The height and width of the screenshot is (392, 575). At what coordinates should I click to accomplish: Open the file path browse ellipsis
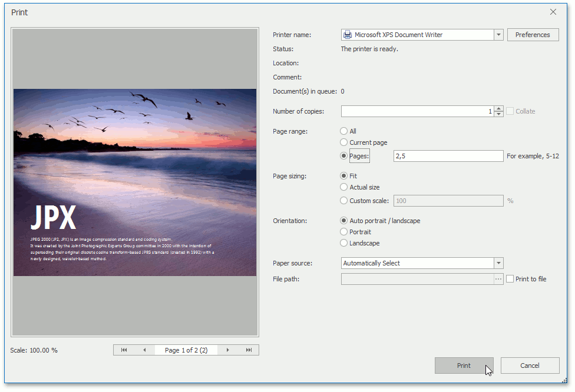tap(498, 278)
